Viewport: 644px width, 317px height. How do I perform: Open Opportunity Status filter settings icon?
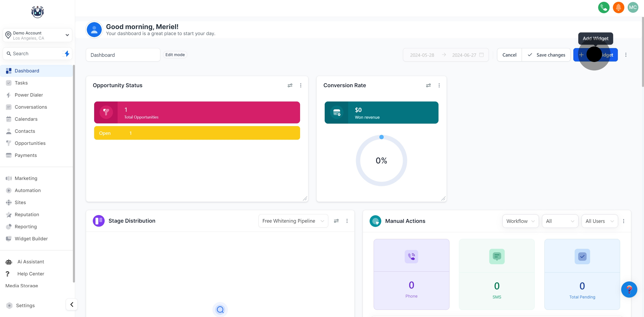290,85
